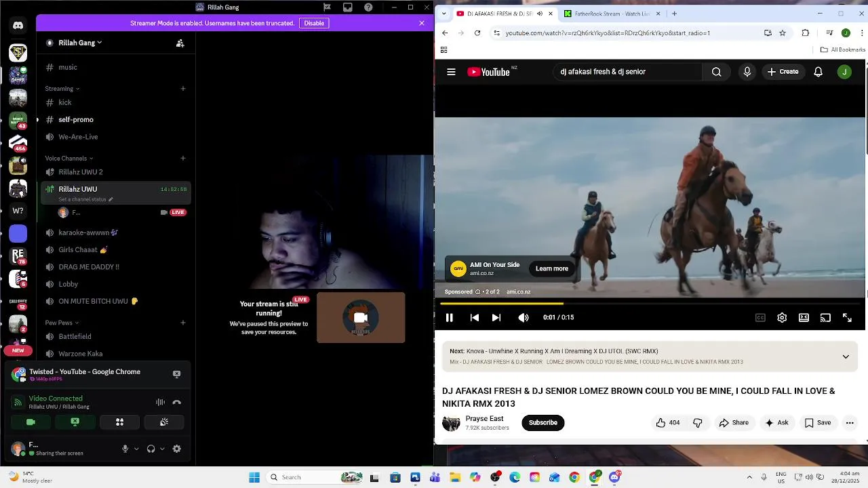Enter YouTube fullscreen mode
868x488 pixels.
847,317
